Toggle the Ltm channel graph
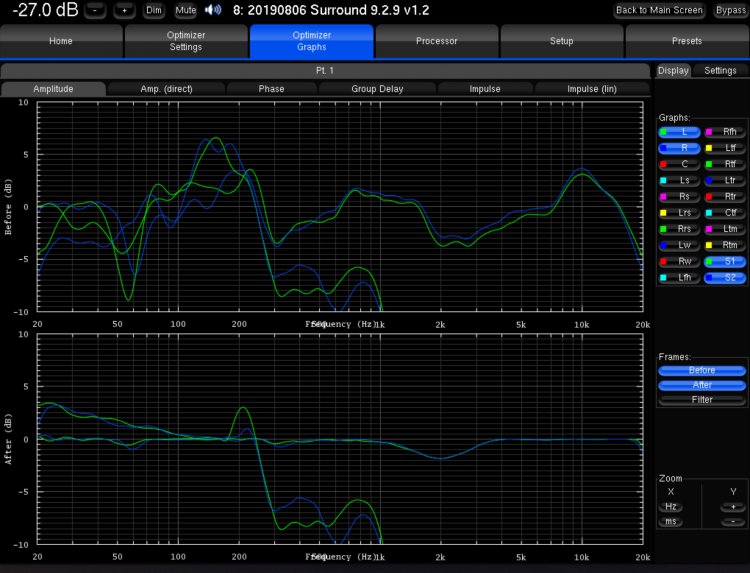Viewport: 750px width, 573px height. (725, 229)
